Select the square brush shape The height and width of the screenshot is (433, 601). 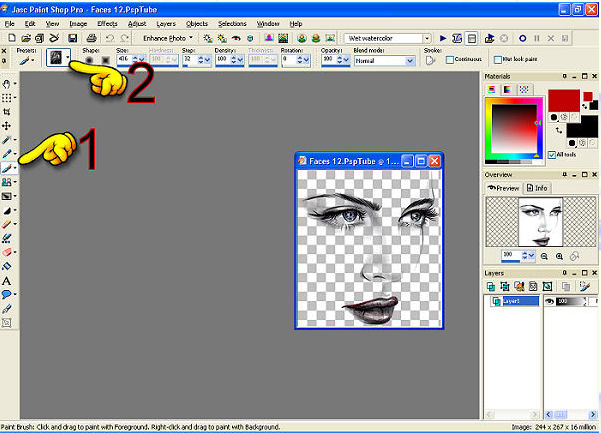click(x=105, y=60)
